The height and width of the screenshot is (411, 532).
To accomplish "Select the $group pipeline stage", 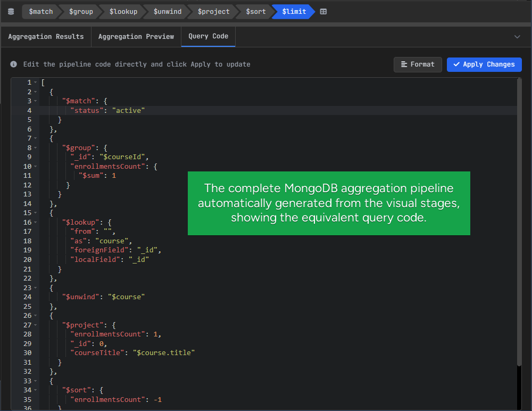I will click(x=81, y=12).
